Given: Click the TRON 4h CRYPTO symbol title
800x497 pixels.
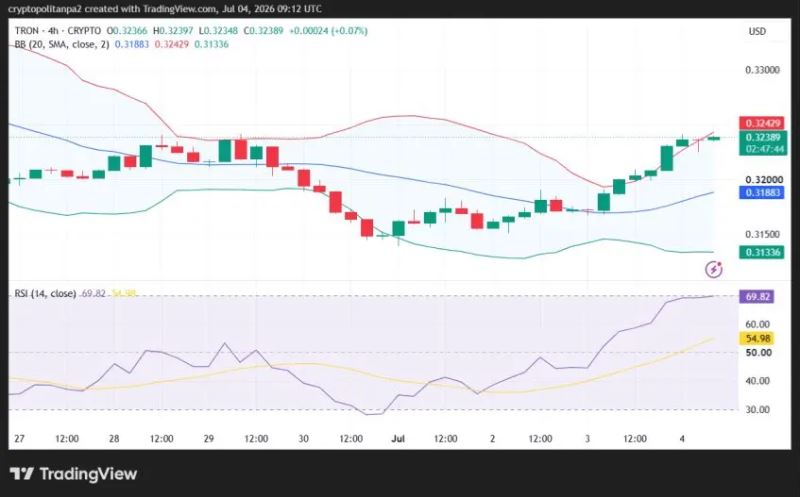Looking at the screenshot, I should coord(58,31).
